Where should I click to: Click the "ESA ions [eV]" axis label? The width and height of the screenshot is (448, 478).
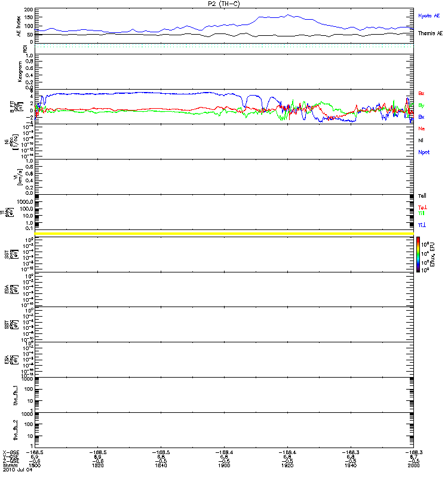click(x=11, y=290)
